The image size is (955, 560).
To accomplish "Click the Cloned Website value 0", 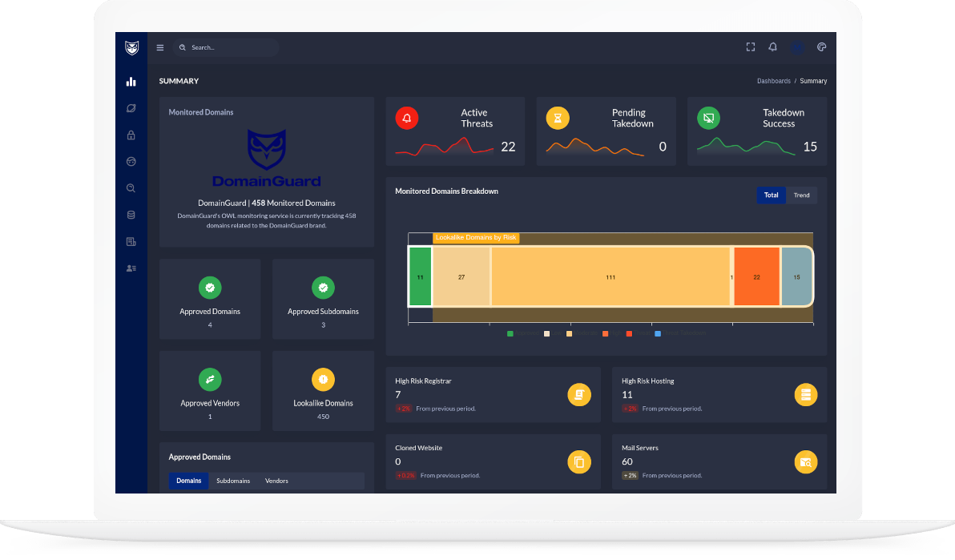I will tap(397, 462).
